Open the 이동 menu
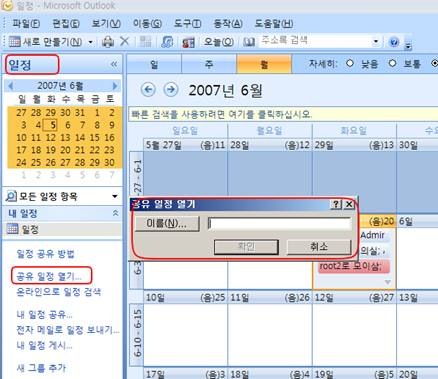The image size is (438, 379). coord(147,24)
